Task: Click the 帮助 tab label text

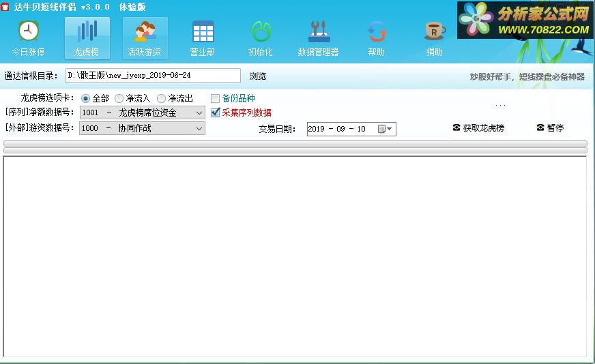Action: click(x=377, y=52)
